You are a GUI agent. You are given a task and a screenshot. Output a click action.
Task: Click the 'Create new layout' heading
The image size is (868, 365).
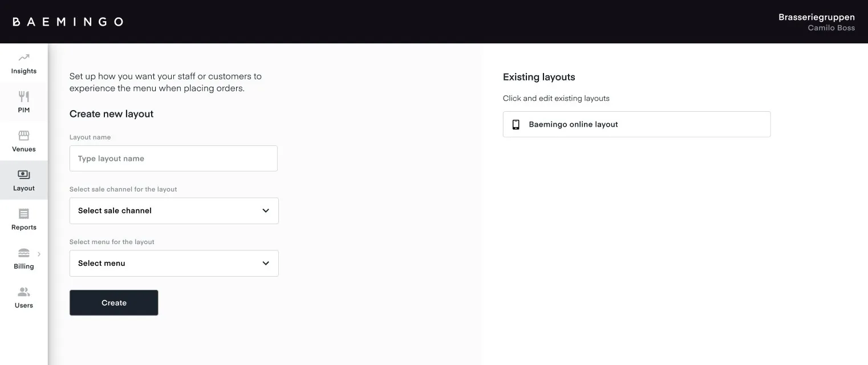coord(111,114)
